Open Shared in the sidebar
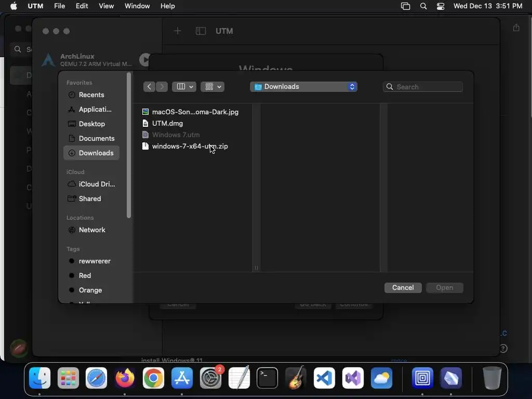 coord(91,199)
